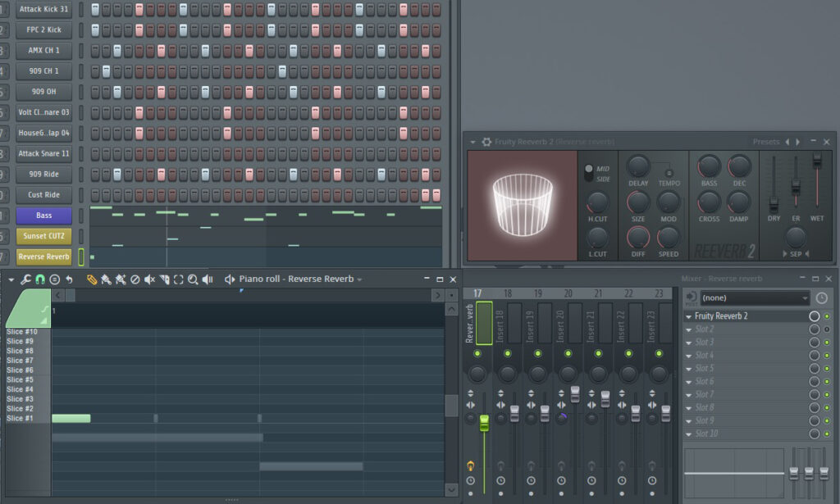
Task: Expand Fruity Reeverb 2 slot arrow
Action: [x=689, y=316]
